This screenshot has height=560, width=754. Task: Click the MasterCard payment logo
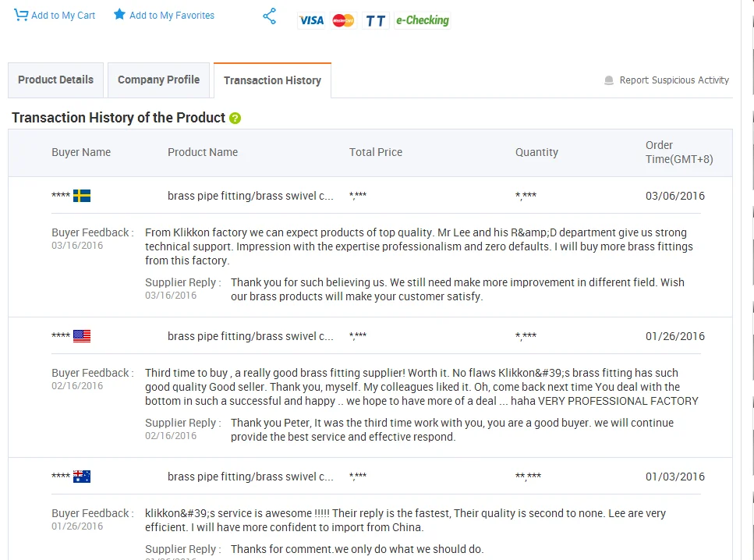[343, 20]
